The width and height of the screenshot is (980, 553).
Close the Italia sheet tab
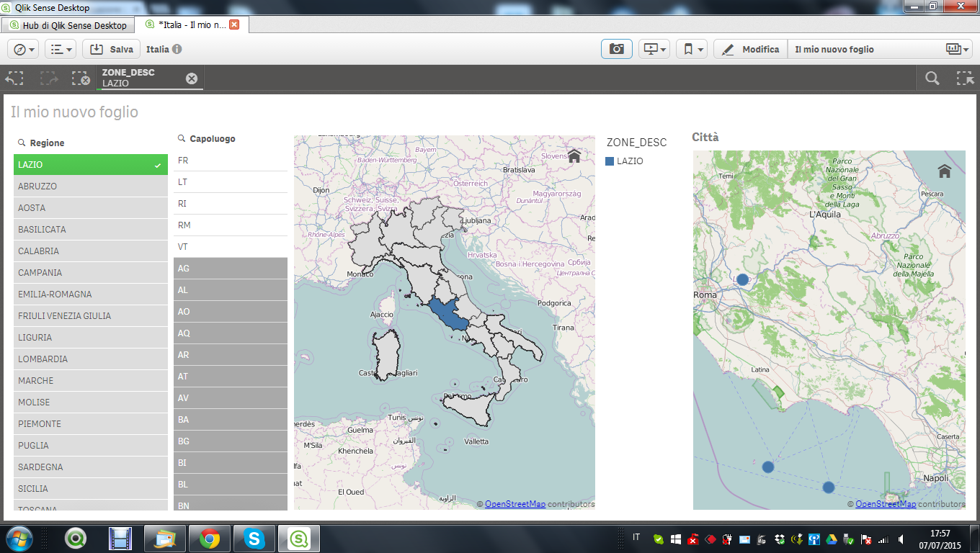234,24
